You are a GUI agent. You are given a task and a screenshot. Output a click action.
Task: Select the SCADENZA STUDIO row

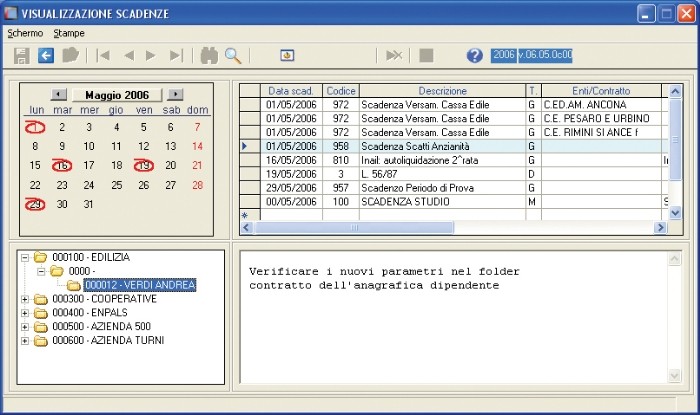454,202
